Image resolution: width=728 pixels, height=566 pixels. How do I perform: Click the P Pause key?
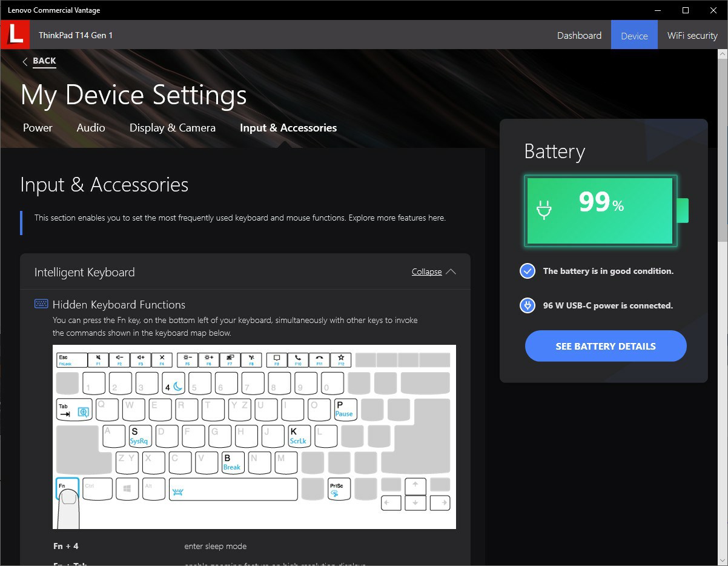pyautogui.click(x=344, y=409)
